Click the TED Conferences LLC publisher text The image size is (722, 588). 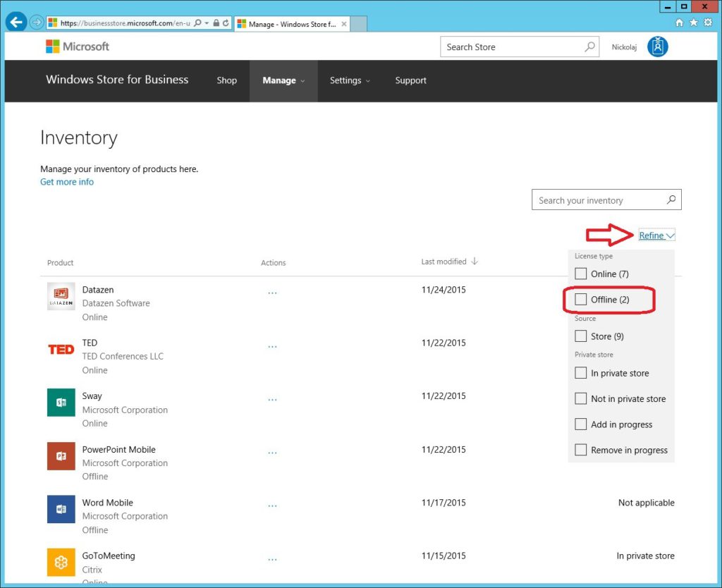(x=123, y=356)
